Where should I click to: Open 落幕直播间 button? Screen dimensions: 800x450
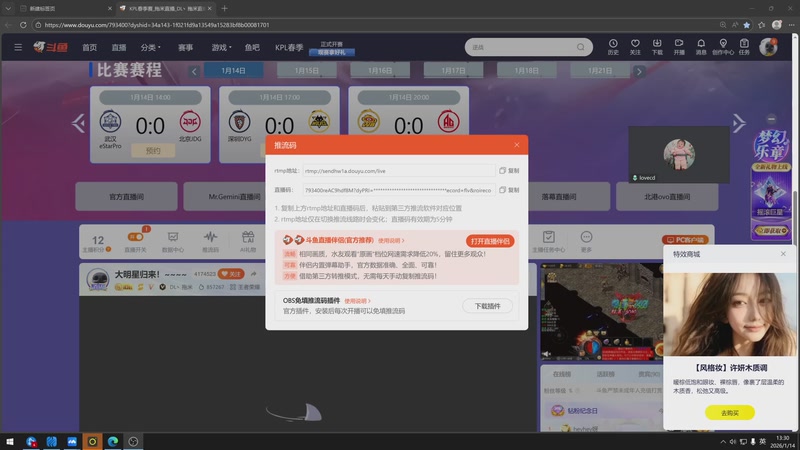(x=559, y=196)
